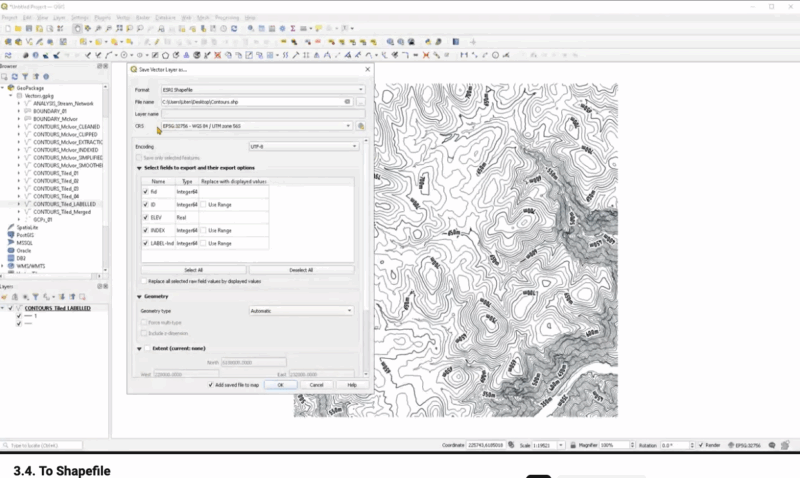Open the Data Source Manager icon
This screenshot has height=478, width=800.
pyautogui.click(x=8, y=42)
